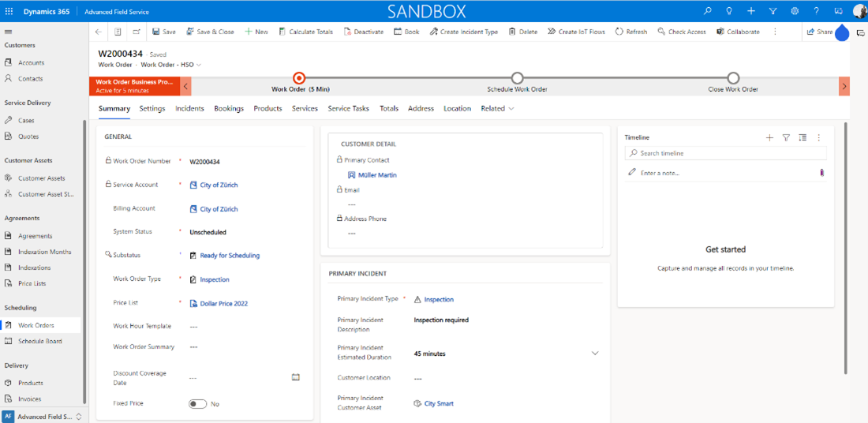
Task: Switch to the Bookings tab
Action: (x=229, y=109)
